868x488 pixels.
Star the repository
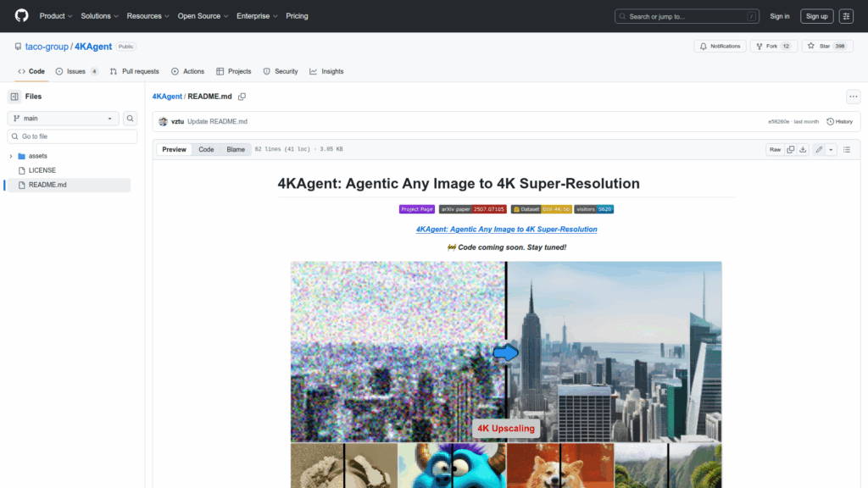pyautogui.click(x=827, y=46)
